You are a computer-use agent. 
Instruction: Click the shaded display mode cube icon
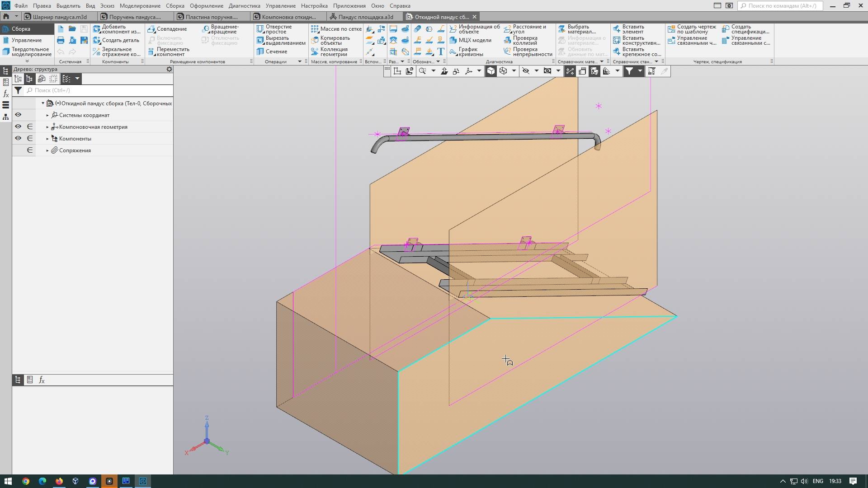(x=491, y=71)
